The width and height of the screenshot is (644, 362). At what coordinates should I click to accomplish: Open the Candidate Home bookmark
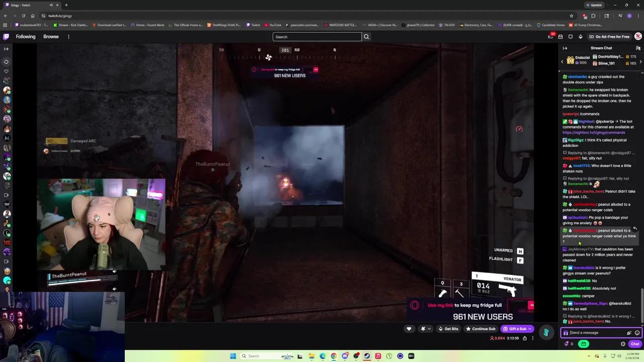pyautogui.click(x=550, y=25)
